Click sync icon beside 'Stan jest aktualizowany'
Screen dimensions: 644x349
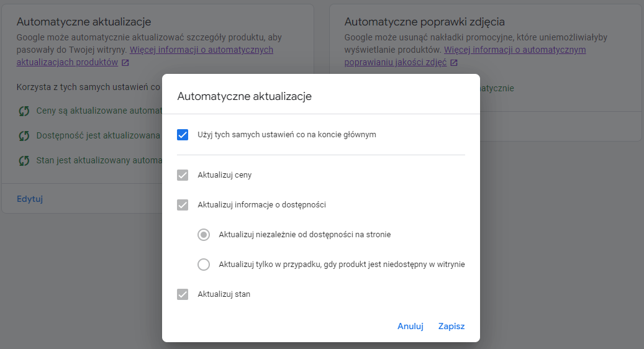click(24, 161)
